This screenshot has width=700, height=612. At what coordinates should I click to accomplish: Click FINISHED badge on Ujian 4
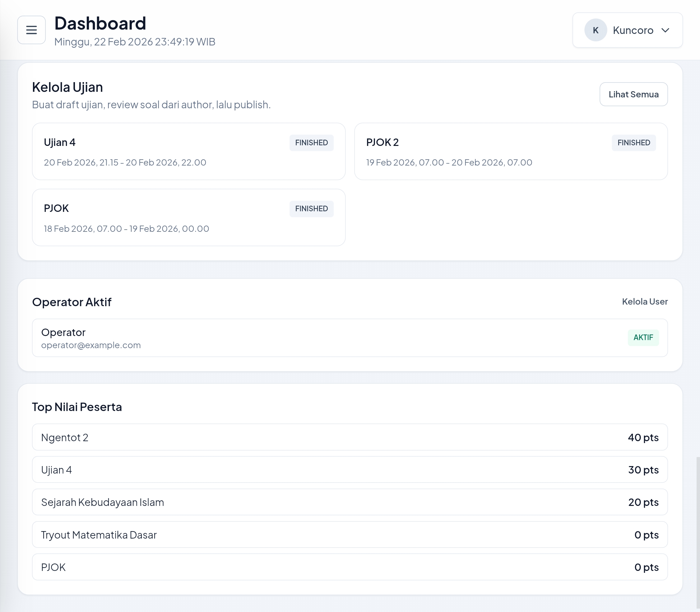[x=311, y=143]
